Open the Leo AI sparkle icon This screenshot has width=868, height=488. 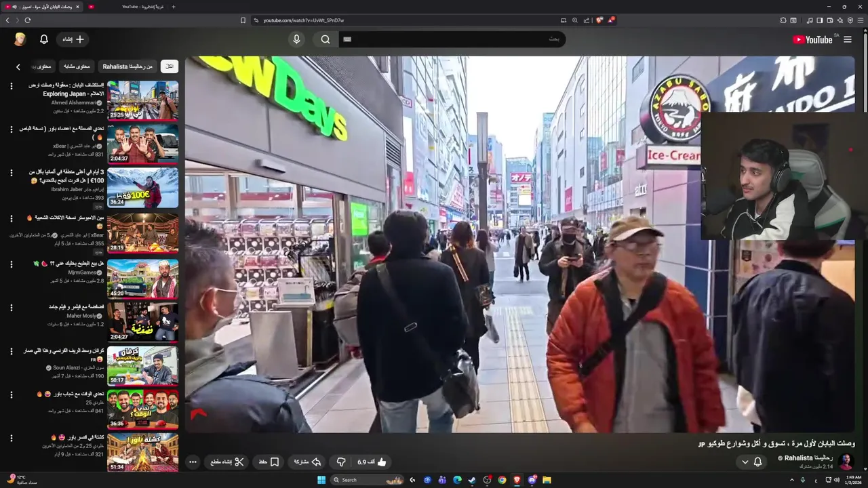840,20
